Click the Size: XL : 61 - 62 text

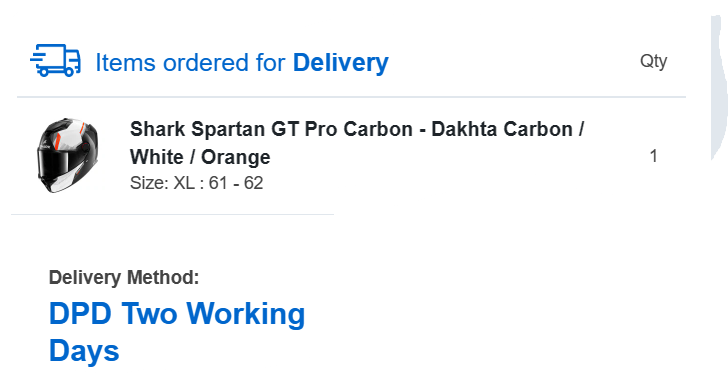pyautogui.click(x=196, y=183)
